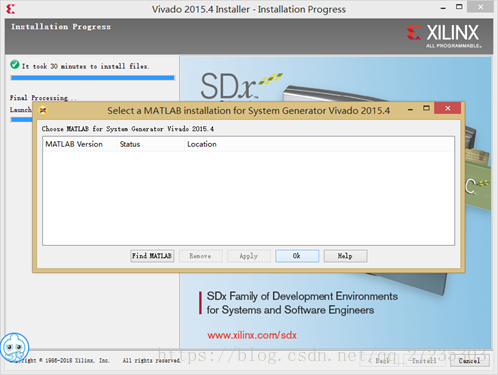
Task: Cancel the Vivado installer
Action: pos(469,361)
